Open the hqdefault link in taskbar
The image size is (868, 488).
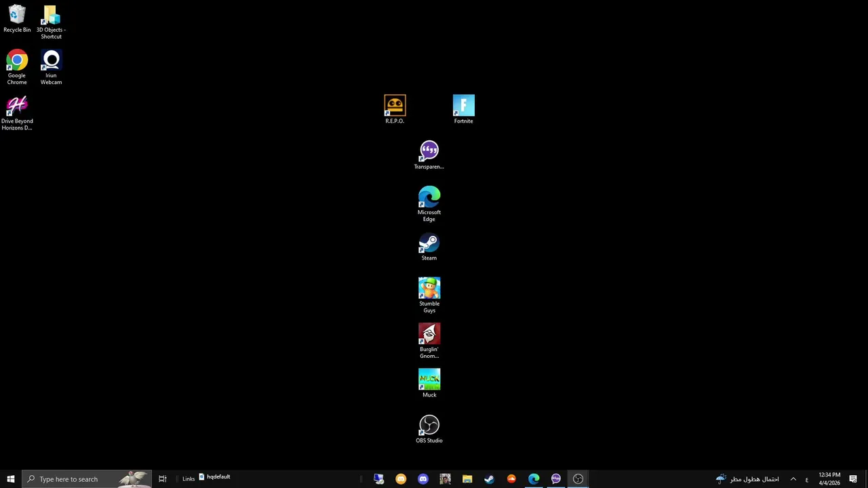(x=214, y=477)
